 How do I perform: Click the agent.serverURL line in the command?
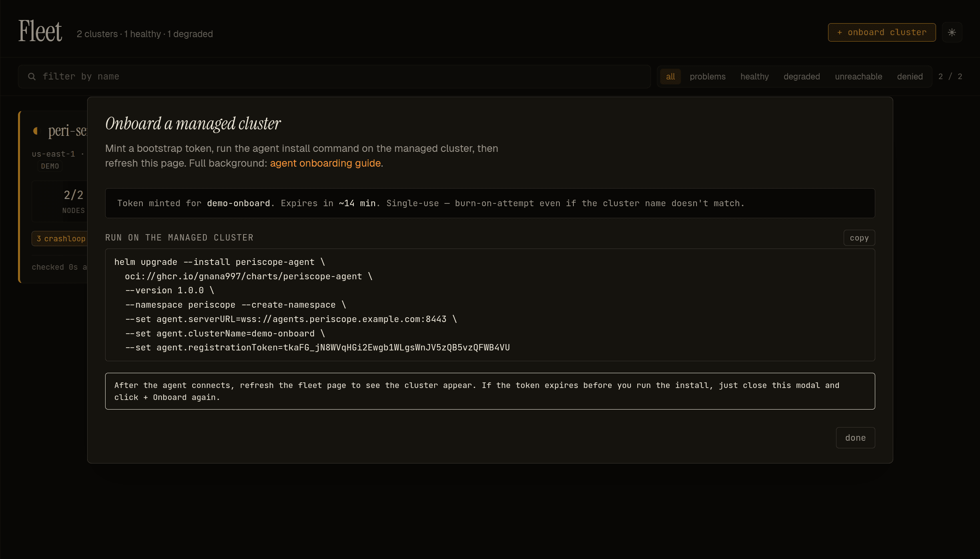(x=291, y=319)
